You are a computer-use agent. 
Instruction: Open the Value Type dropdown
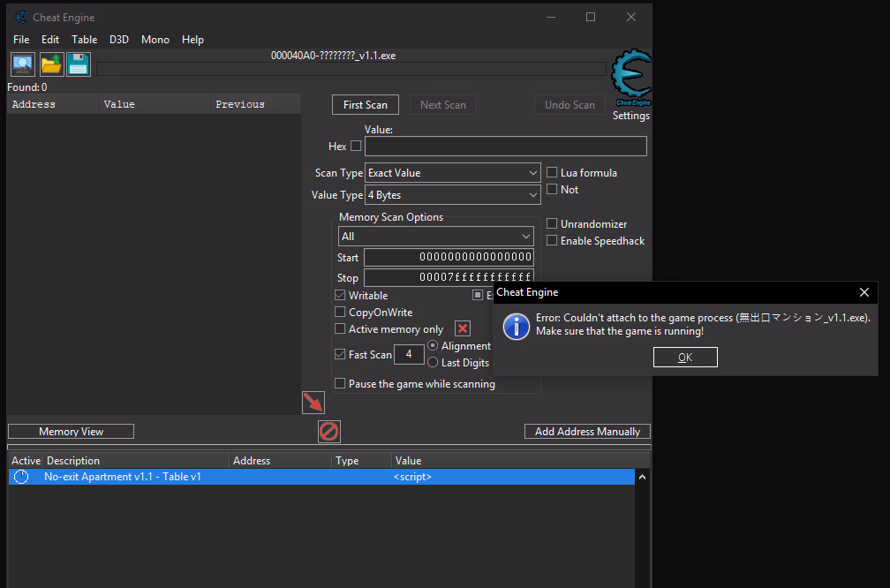[x=453, y=195]
